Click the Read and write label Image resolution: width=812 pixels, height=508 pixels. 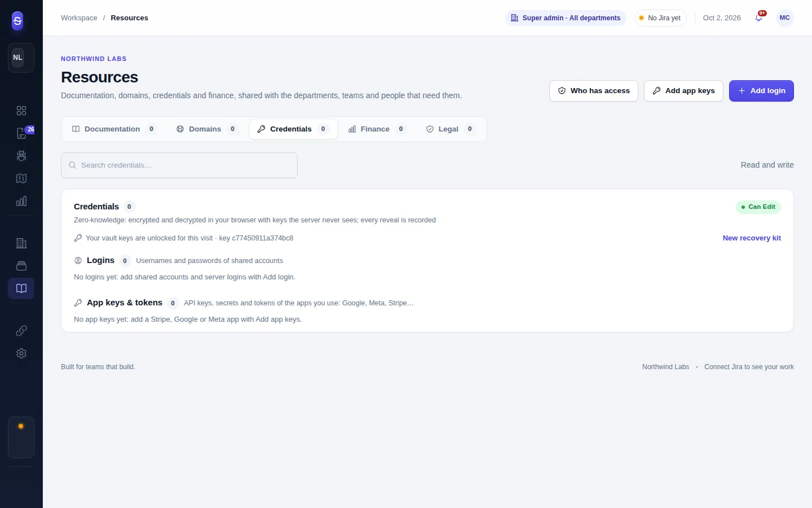click(x=767, y=165)
